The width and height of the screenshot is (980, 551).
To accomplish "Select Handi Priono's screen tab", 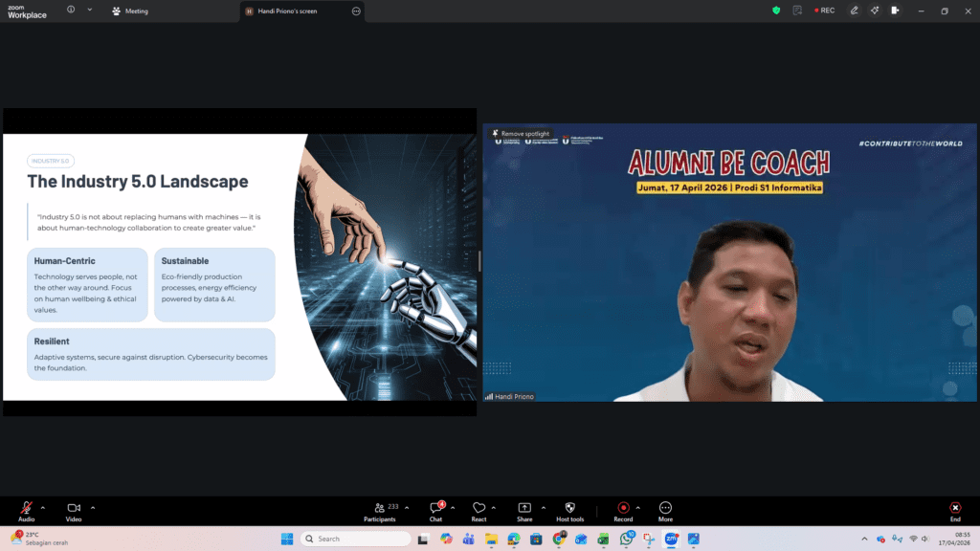I will pos(294,11).
